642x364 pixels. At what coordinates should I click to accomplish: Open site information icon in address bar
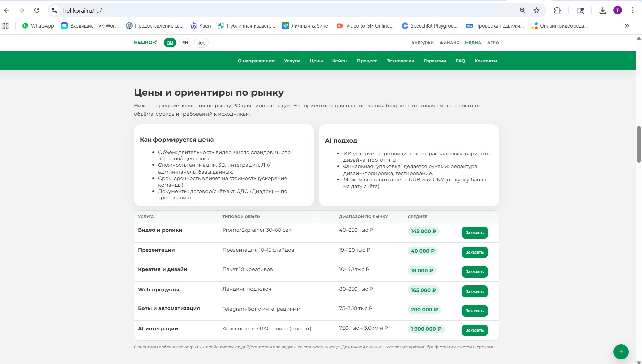(x=55, y=10)
